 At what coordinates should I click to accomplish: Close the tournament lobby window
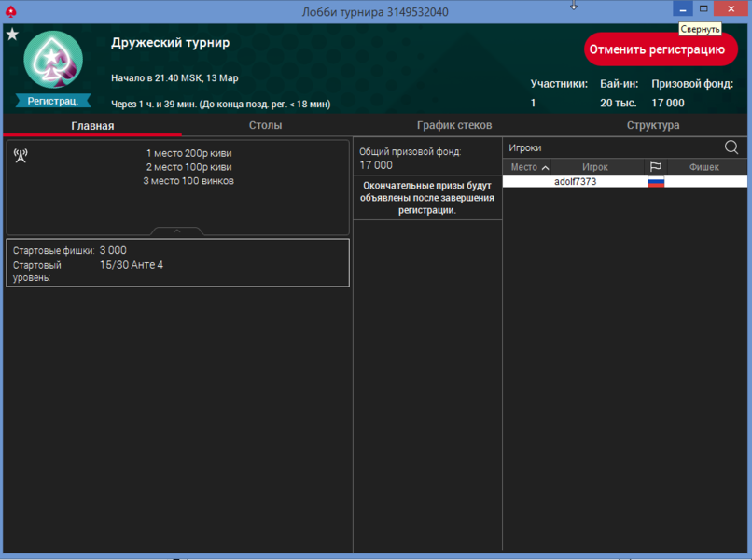point(731,8)
